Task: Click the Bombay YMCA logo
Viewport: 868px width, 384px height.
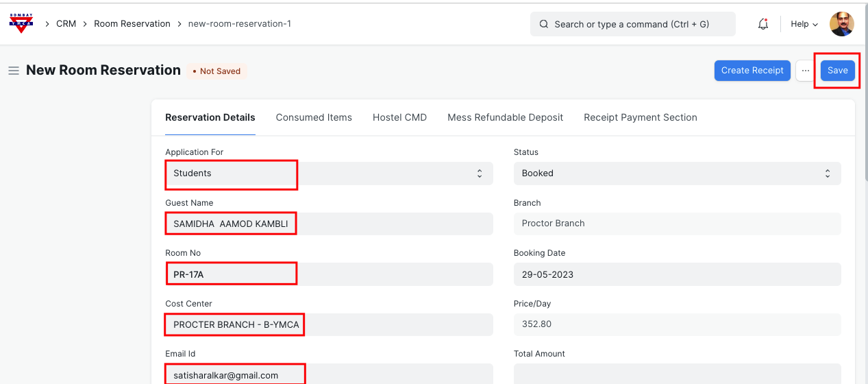Action: coord(21,23)
